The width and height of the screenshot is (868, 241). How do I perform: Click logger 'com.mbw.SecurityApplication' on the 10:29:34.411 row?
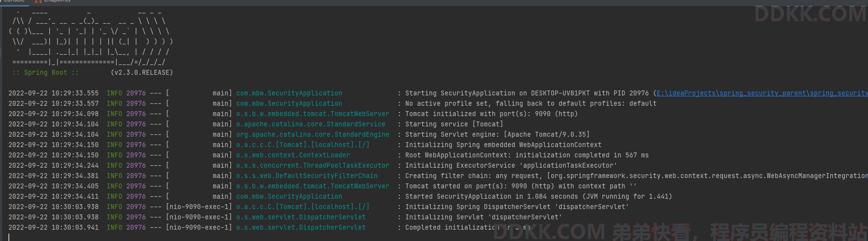[x=289, y=196]
